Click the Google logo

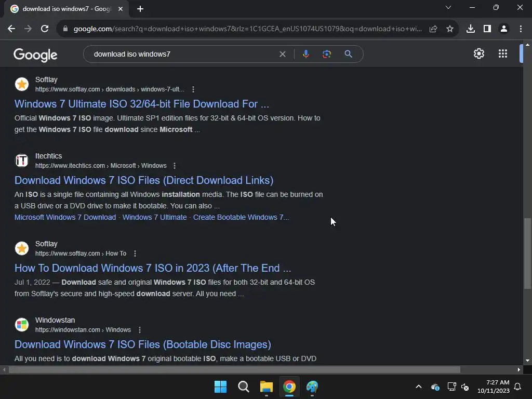pyautogui.click(x=35, y=55)
